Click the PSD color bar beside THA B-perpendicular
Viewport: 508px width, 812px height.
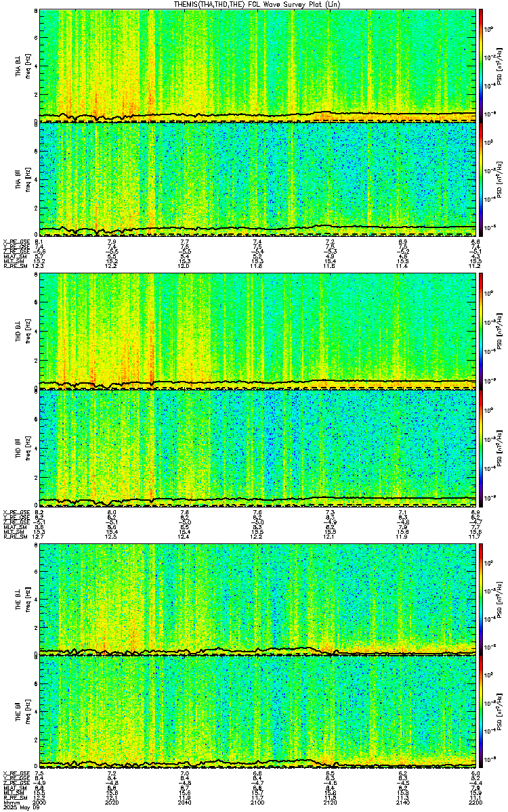(x=481, y=65)
